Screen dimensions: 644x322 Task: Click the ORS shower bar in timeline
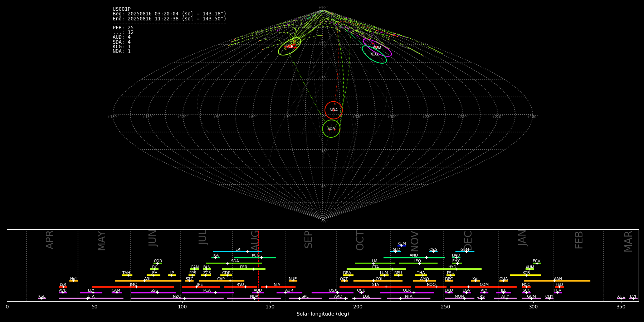coord(433,252)
